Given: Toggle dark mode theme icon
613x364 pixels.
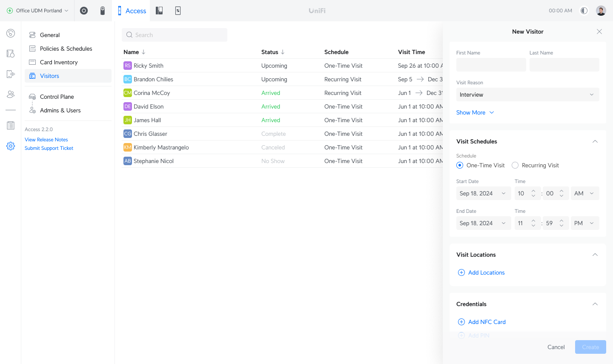Looking at the screenshot, I should coord(584,11).
